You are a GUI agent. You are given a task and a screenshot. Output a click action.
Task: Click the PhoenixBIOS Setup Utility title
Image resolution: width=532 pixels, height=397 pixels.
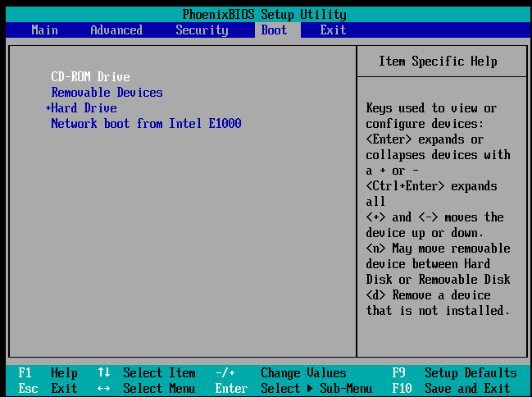click(x=264, y=14)
